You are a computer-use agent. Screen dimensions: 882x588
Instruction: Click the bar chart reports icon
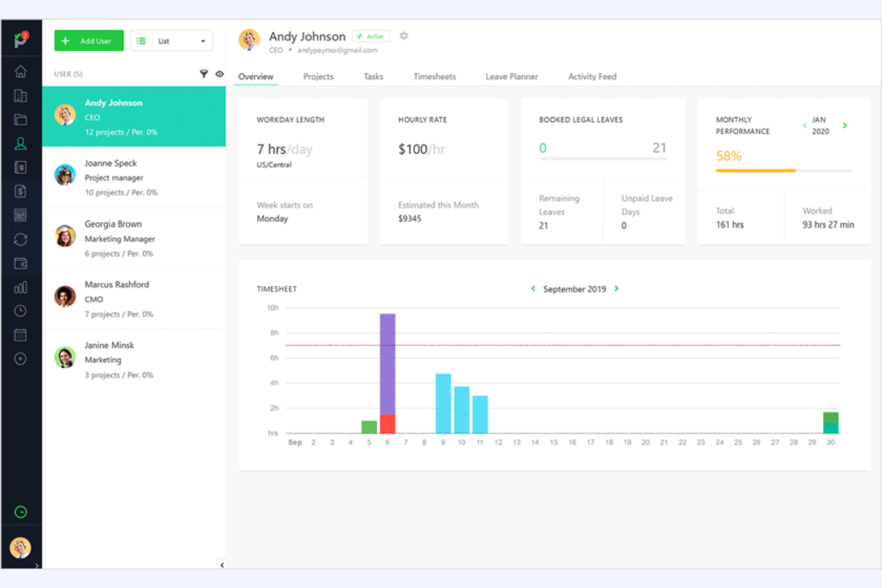21,287
